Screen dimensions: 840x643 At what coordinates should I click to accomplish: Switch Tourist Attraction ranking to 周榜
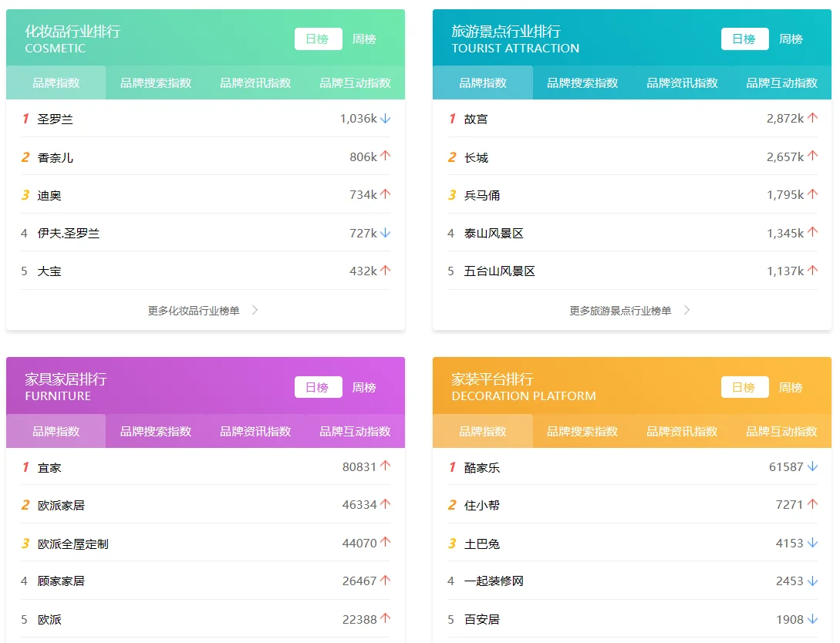(x=790, y=39)
